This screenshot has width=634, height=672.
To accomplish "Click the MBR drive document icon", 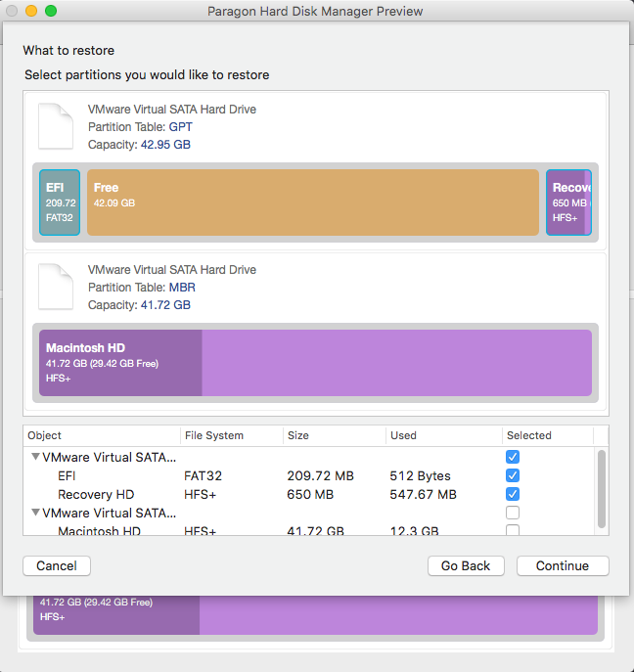I will click(x=56, y=287).
